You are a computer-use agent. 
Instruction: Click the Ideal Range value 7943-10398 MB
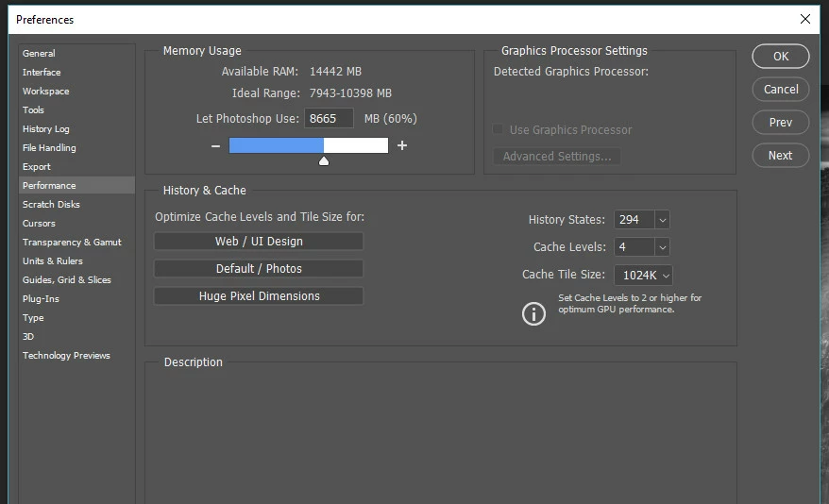350,93
